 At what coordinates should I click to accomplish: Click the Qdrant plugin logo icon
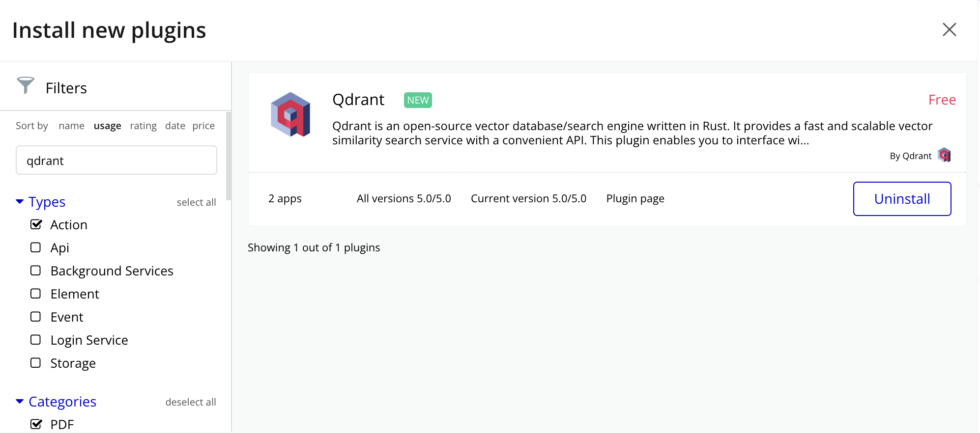pos(290,114)
